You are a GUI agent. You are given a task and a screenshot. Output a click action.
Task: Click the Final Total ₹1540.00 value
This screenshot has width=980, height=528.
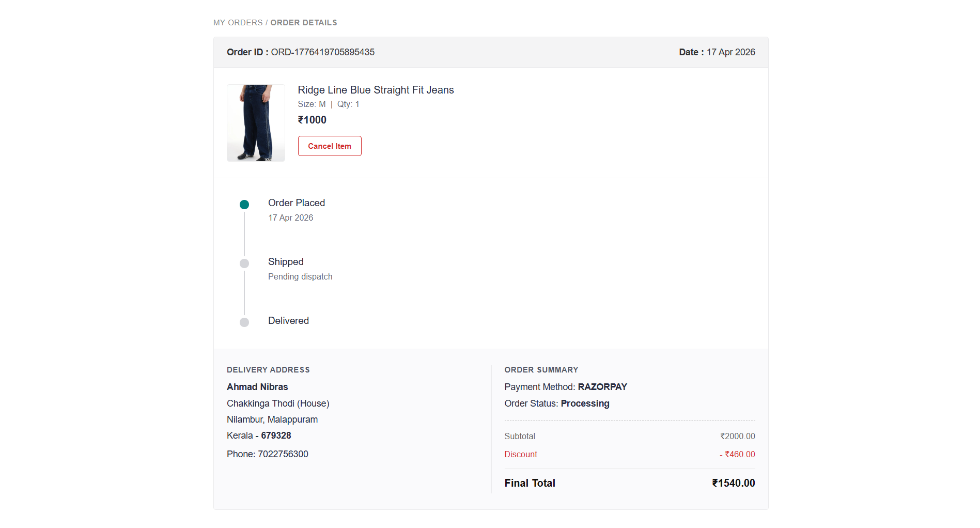[x=733, y=483]
